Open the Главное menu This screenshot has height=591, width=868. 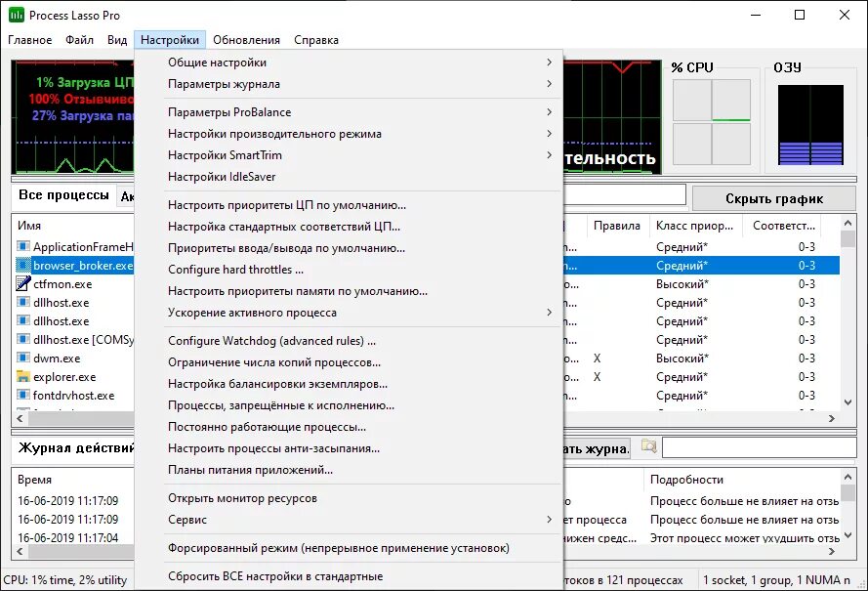coord(30,40)
